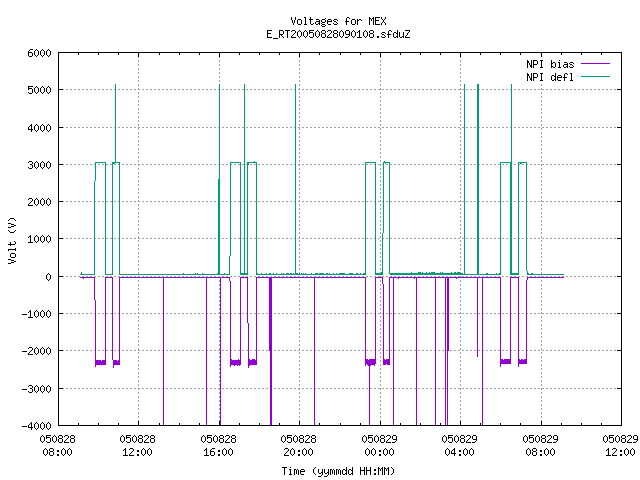Click the y-axis tick value -3000
This screenshot has width=640, height=480.
click(x=36, y=389)
